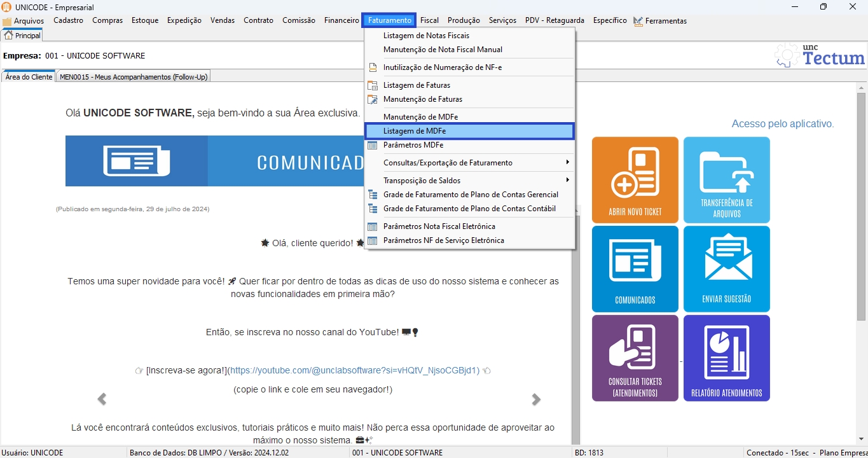Open Parâmetros Nota Fiscal Eletrônica
This screenshot has height=458, width=868.
click(x=439, y=226)
